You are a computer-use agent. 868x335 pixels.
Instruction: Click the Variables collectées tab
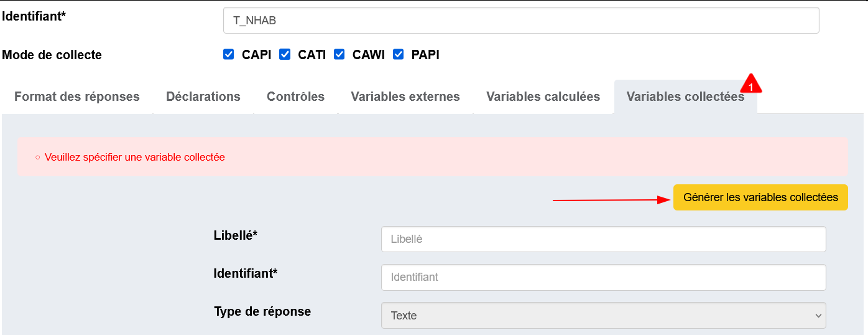tap(685, 97)
